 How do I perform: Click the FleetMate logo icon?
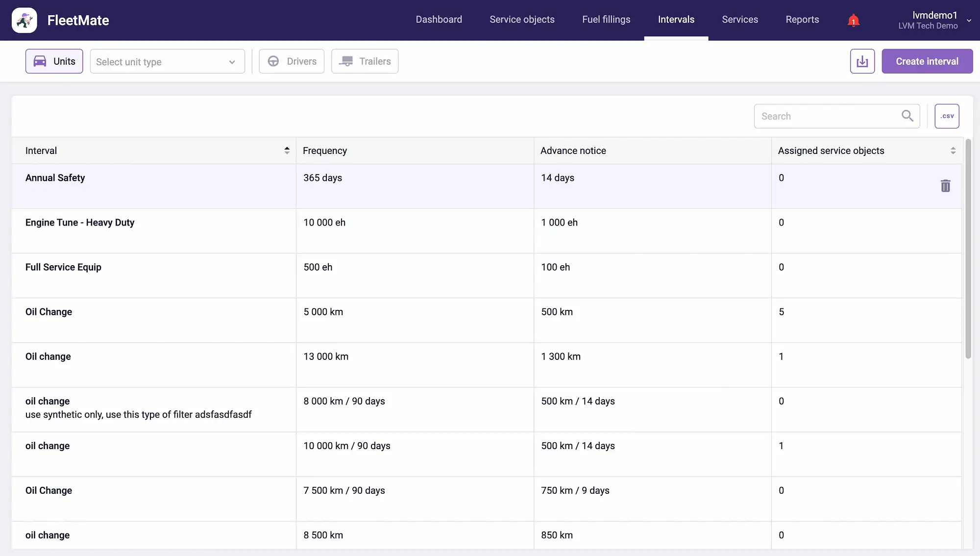click(24, 20)
